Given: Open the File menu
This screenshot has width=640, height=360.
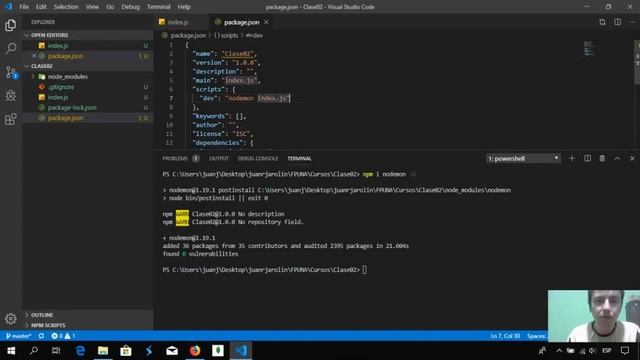Looking at the screenshot, I should click(x=24, y=7).
